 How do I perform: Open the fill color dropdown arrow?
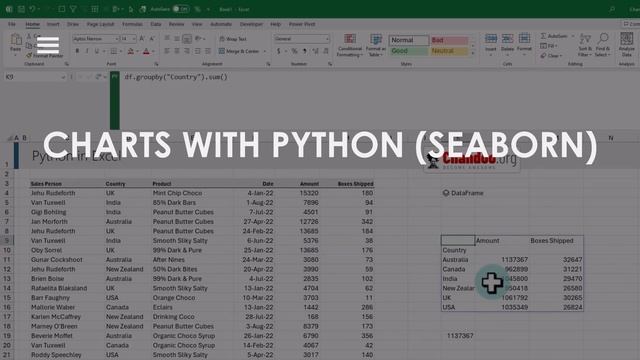(x=137, y=51)
